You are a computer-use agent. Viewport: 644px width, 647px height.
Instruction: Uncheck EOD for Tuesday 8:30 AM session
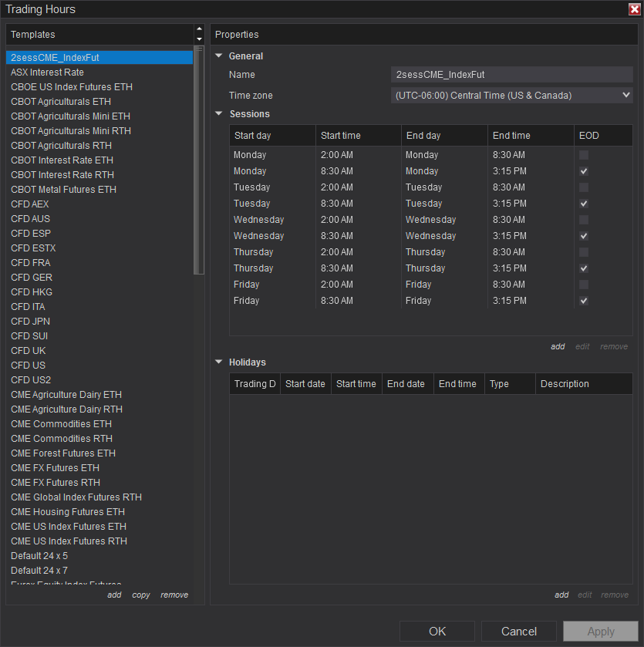583,204
